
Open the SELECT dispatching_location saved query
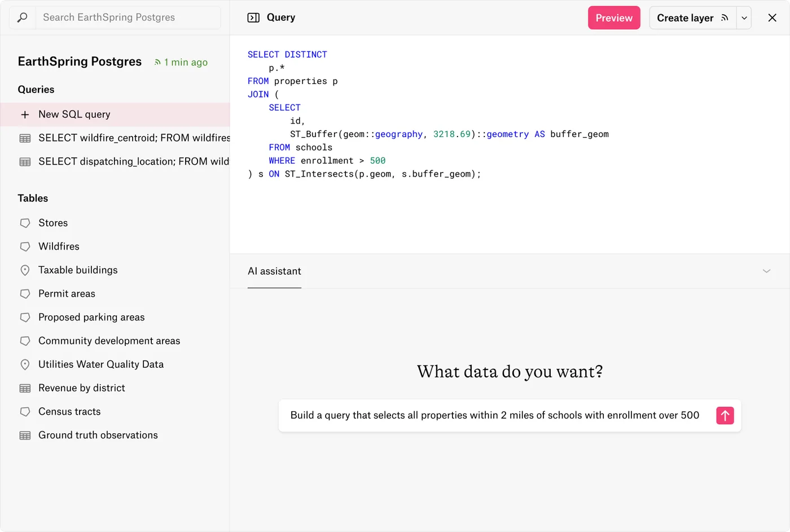click(x=115, y=161)
